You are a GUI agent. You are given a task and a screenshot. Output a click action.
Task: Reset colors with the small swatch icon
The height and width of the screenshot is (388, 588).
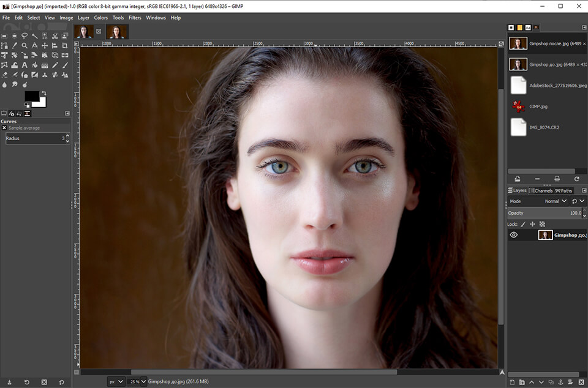(27, 104)
